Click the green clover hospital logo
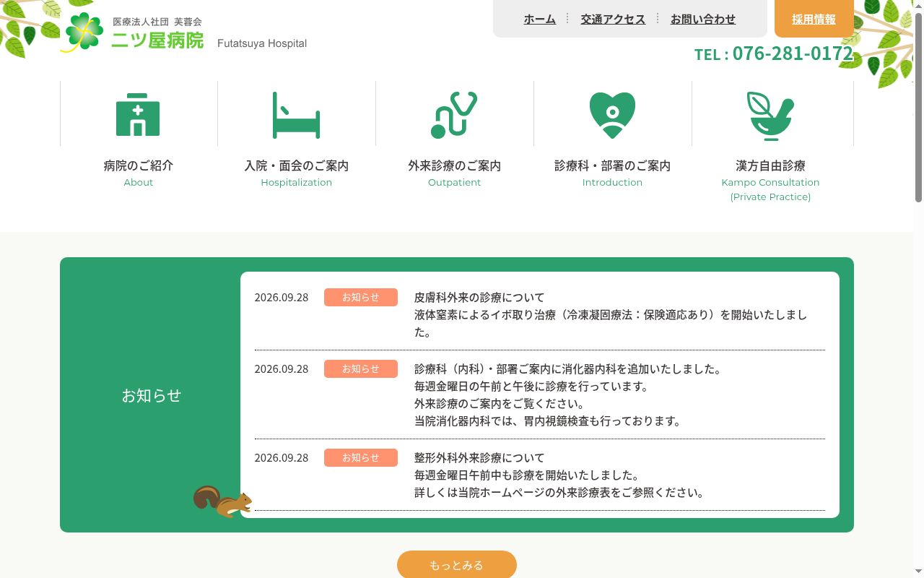Image resolution: width=924 pixels, height=578 pixels. pyautogui.click(x=84, y=32)
